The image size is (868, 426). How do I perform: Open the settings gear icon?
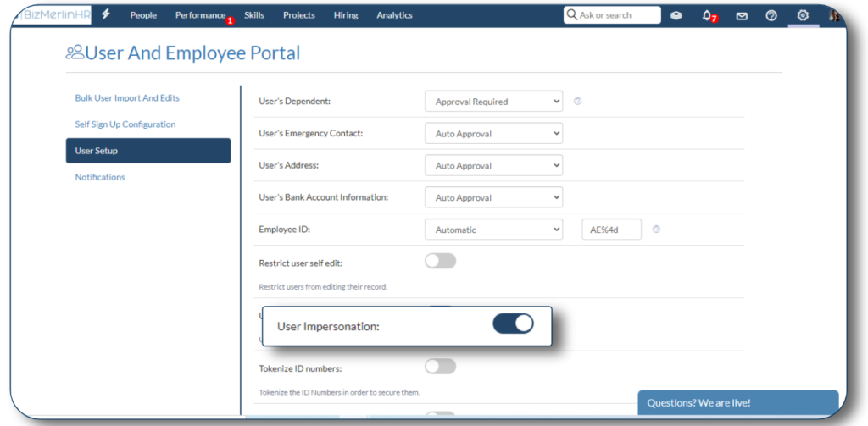[x=803, y=15]
